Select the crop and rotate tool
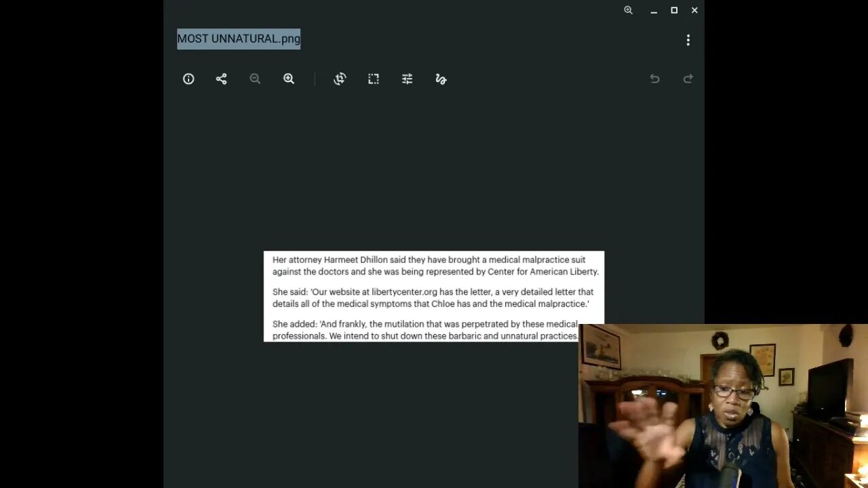 tap(340, 79)
